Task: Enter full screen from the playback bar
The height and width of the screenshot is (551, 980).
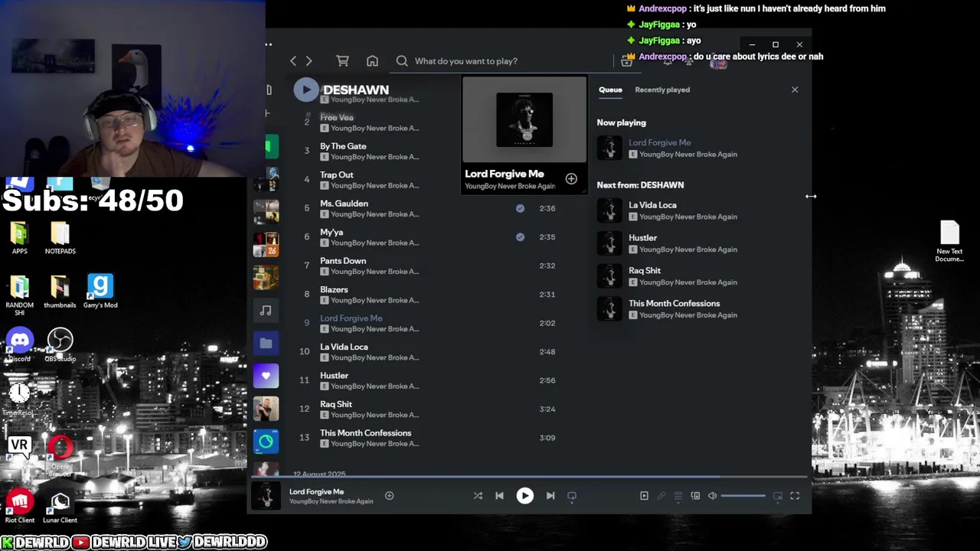Action: [x=795, y=496]
